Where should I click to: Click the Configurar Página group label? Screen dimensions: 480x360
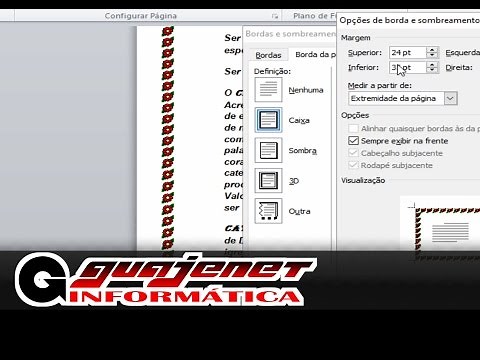click(x=140, y=16)
